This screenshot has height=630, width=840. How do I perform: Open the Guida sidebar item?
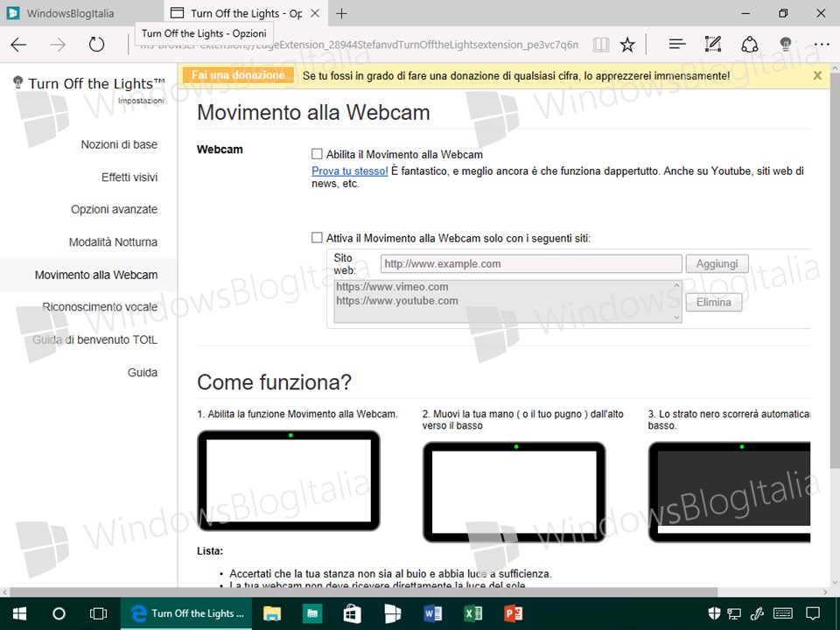point(143,373)
